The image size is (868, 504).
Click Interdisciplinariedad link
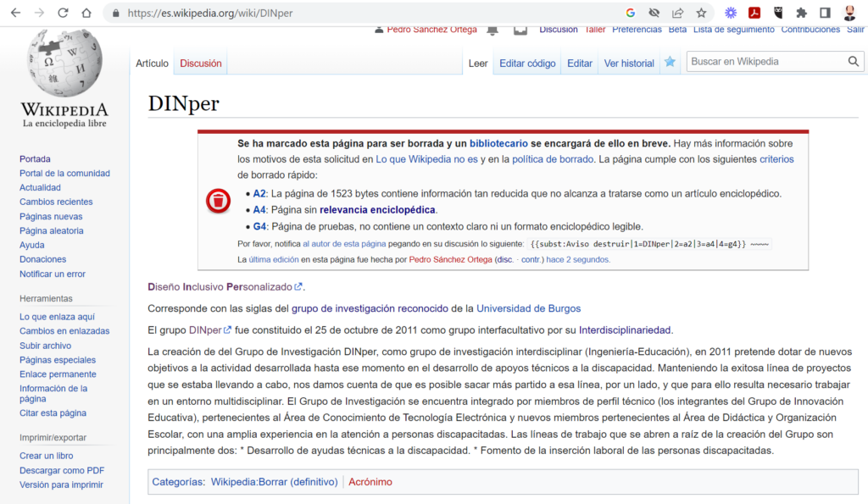625,330
